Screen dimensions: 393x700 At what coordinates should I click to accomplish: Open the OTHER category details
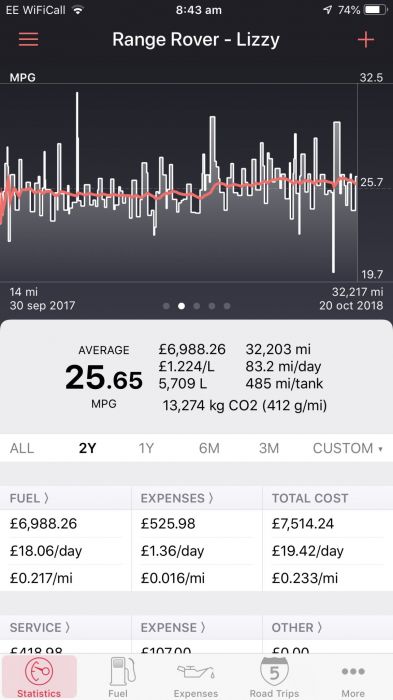[x=297, y=627]
